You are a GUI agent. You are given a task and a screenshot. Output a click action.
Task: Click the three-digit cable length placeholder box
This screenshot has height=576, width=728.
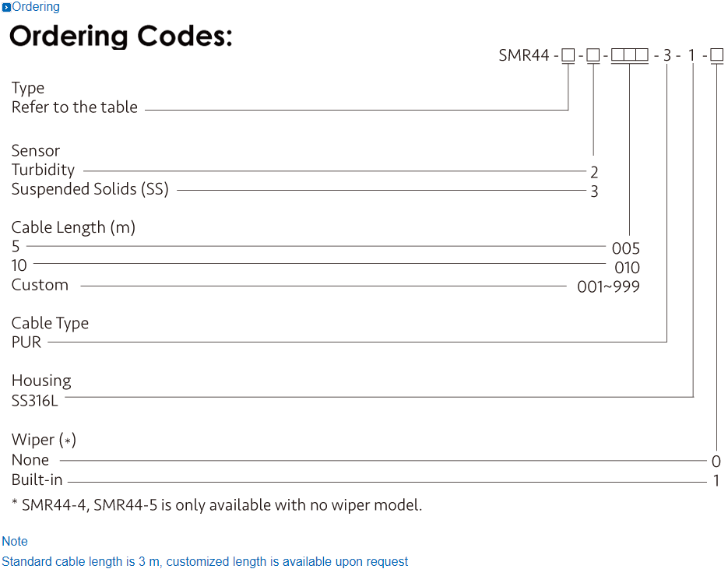[x=629, y=55]
